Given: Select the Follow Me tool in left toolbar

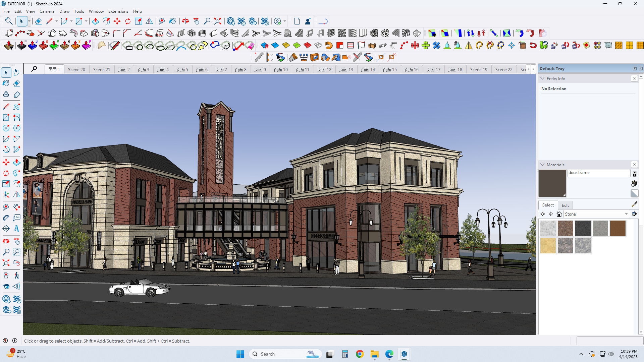Looking at the screenshot, I should point(17,173).
